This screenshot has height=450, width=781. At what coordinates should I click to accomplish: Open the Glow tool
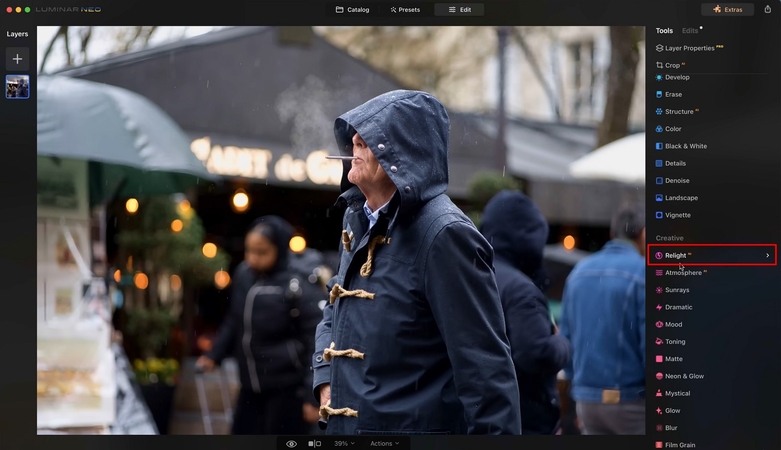668,411
